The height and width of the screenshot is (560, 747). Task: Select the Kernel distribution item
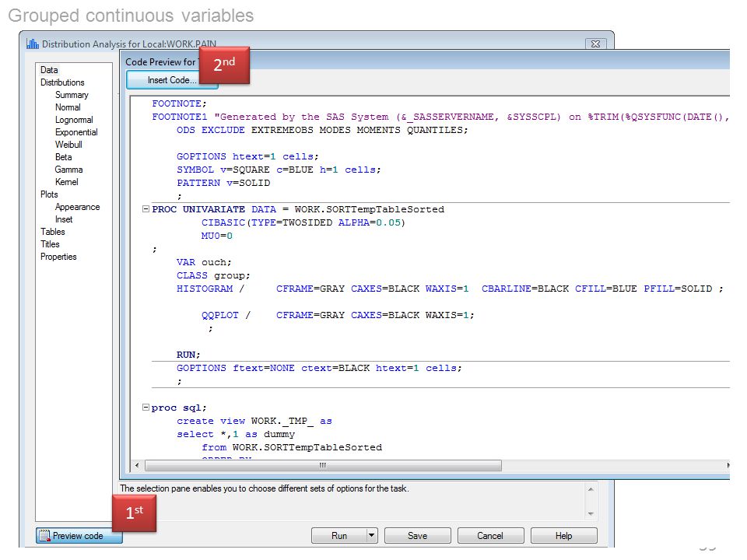[x=67, y=181]
